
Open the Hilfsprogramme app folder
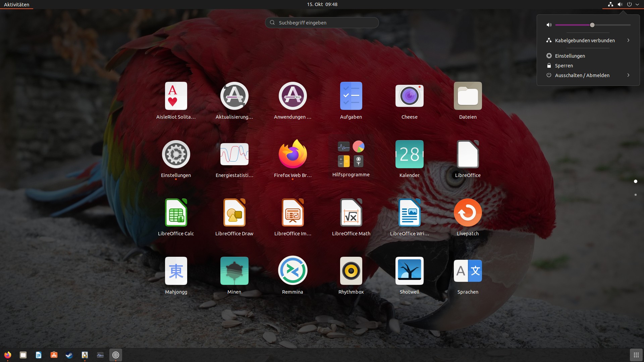(351, 155)
